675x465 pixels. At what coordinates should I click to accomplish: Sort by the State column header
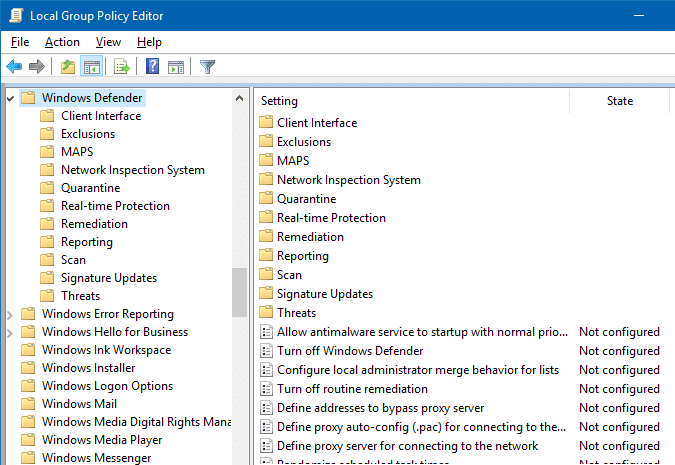(619, 101)
